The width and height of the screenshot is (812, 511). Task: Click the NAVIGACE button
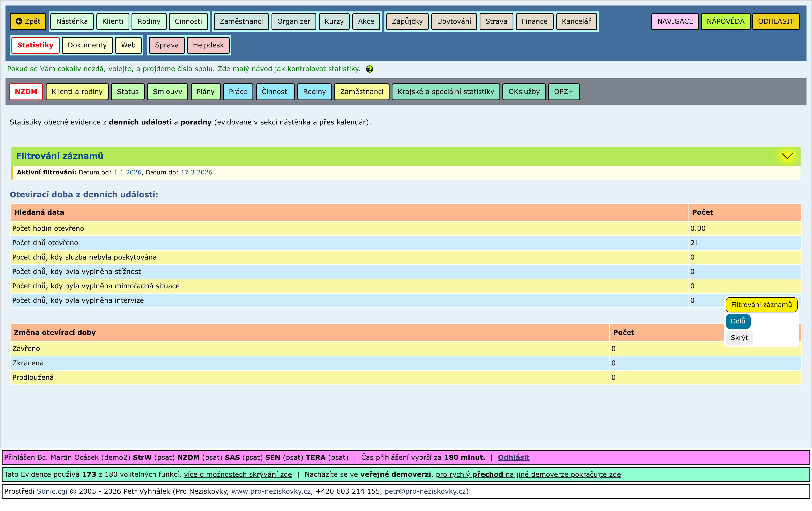pos(675,22)
